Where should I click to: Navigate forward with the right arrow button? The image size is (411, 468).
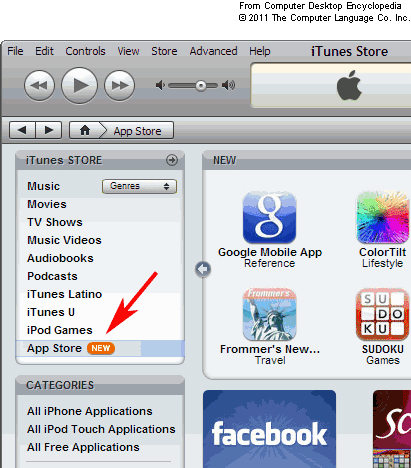(49, 130)
